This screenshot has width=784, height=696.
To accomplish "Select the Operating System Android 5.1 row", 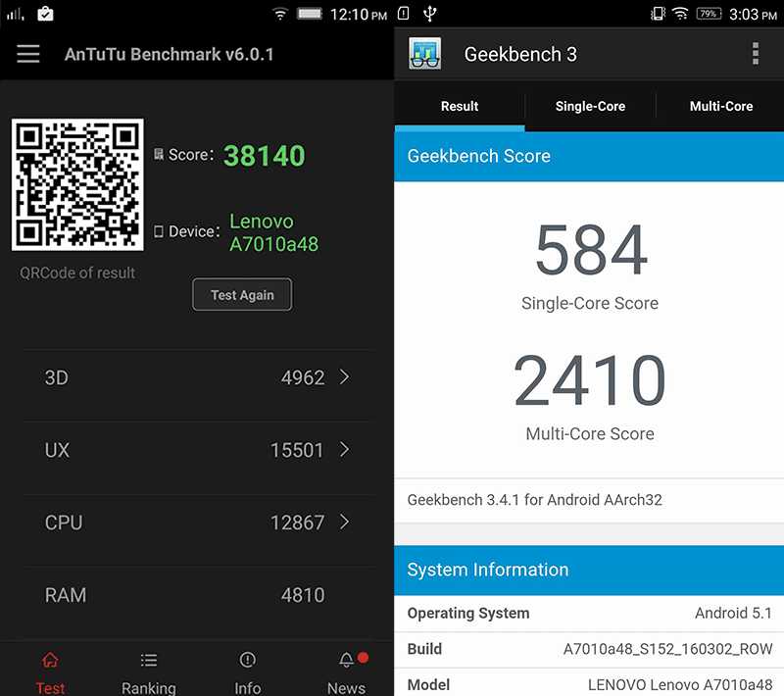I will pos(589,613).
